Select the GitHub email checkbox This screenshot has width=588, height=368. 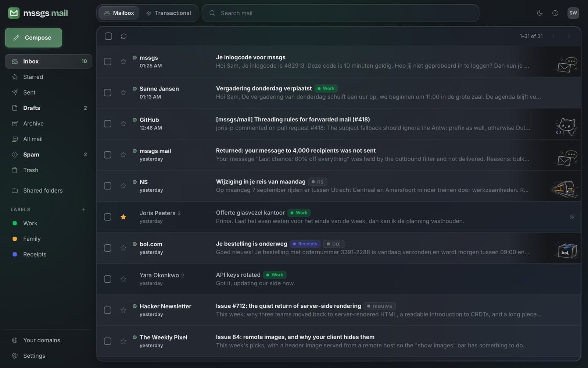pyautogui.click(x=108, y=124)
